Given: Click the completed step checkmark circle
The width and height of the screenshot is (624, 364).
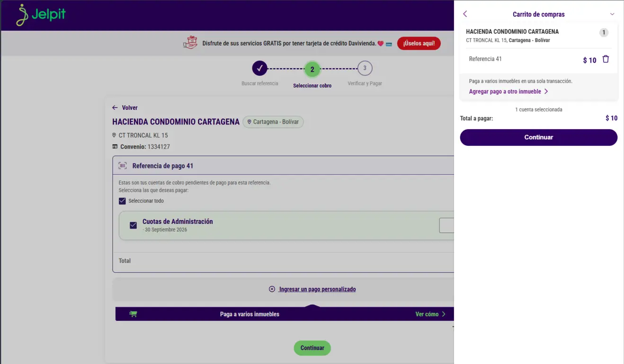Looking at the screenshot, I should [259, 68].
